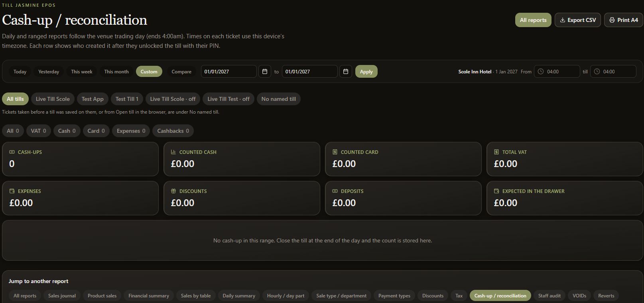
Task: Filter by Test App till
Action: [93, 99]
